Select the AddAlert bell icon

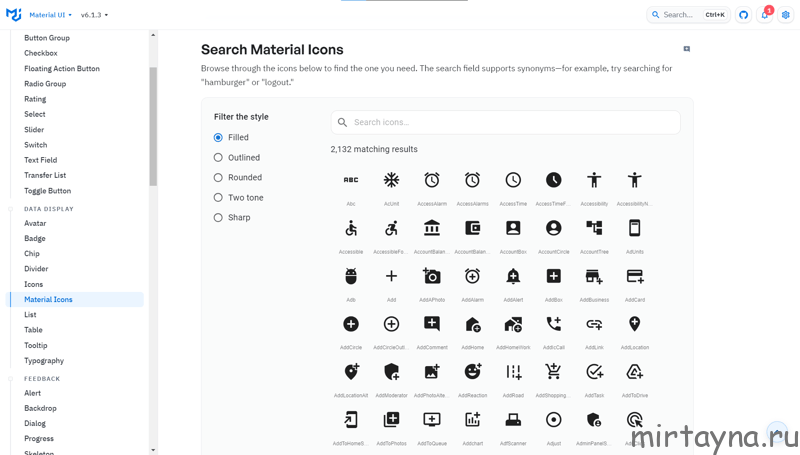513,276
